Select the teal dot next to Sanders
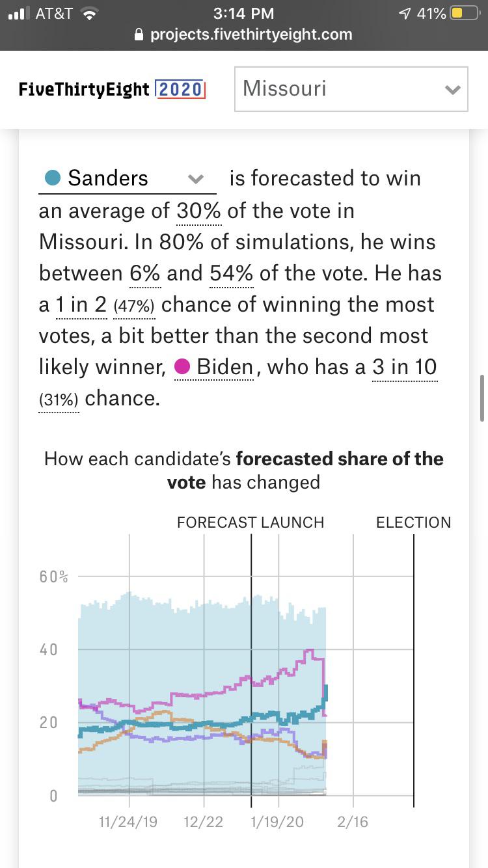This screenshot has height=868, width=488. (x=52, y=176)
